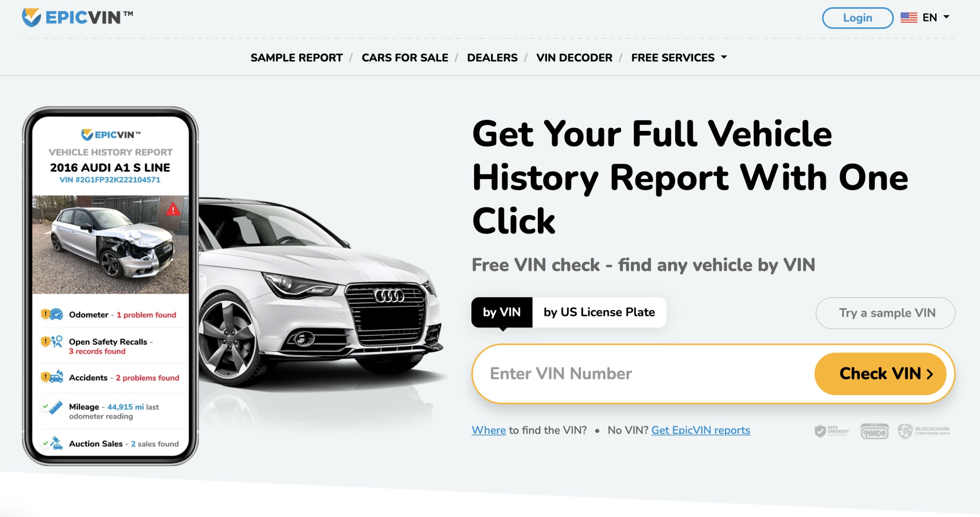Click the Odometer gauge icon in report
The image size is (980, 517).
click(56, 314)
